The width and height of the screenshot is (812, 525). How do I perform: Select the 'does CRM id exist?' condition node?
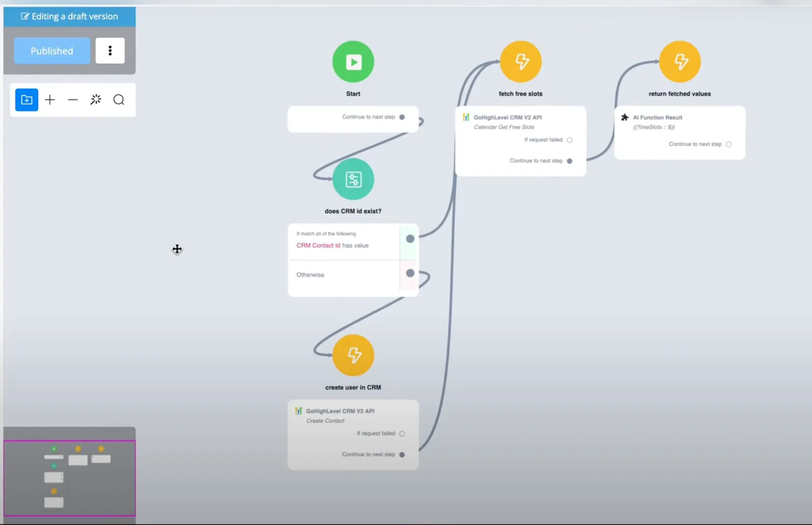[x=353, y=179]
